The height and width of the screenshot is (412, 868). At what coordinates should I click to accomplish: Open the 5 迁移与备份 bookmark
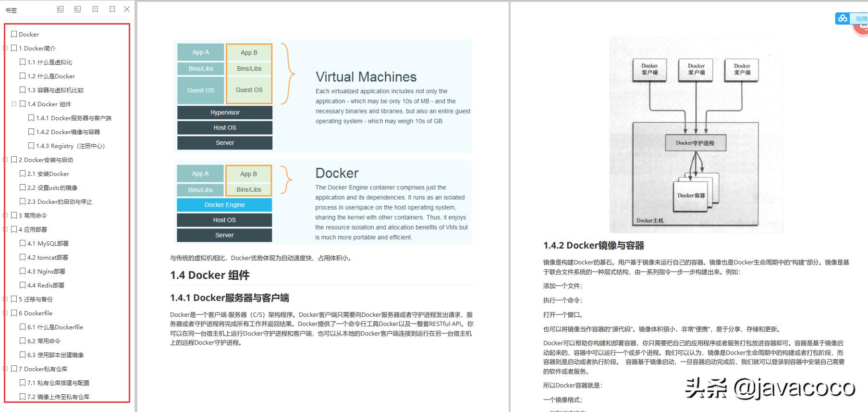[x=36, y=299]
